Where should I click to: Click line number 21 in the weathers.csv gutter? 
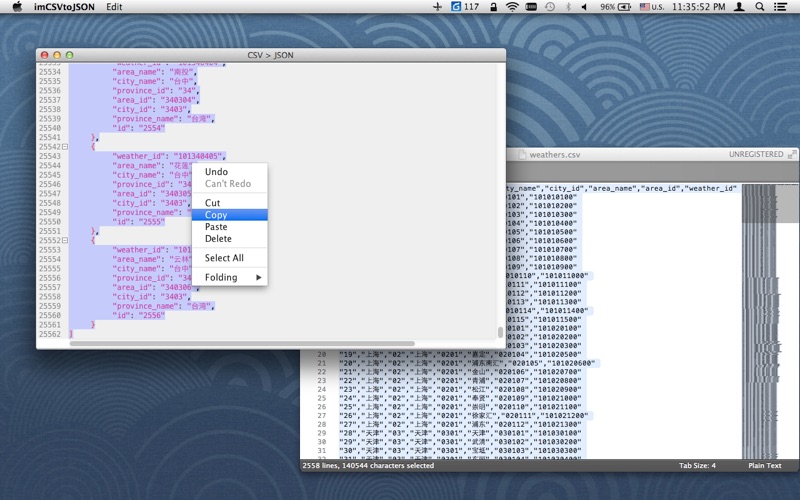coord(321,363)
